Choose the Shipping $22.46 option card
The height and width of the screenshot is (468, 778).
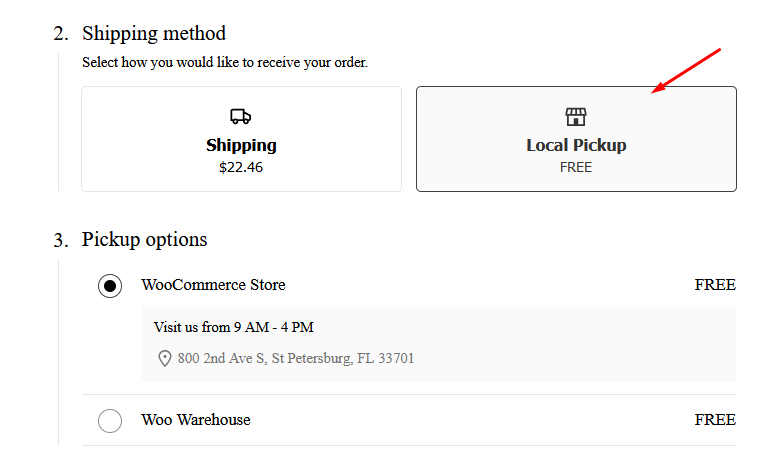point(241,139)
